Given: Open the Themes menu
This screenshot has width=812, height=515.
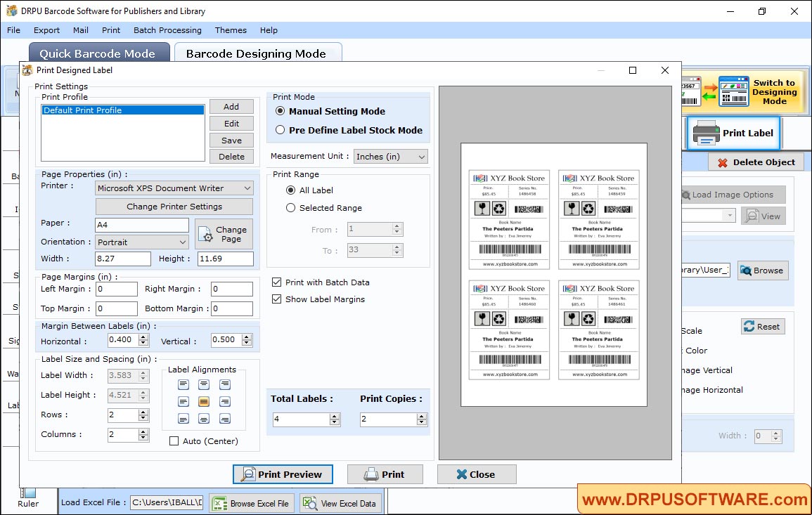Looking at the screenshot, I should click(231, 30).
